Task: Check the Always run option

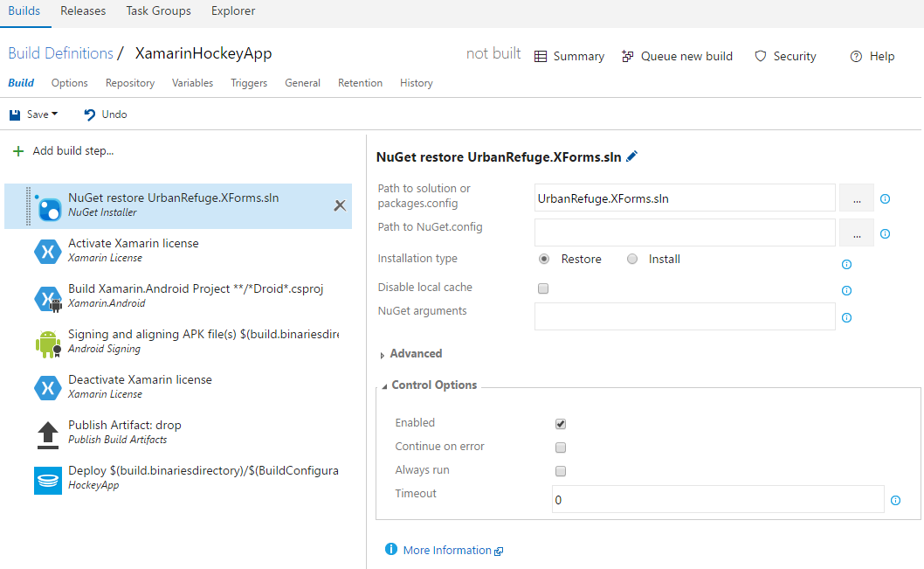Action: point(561,471)
